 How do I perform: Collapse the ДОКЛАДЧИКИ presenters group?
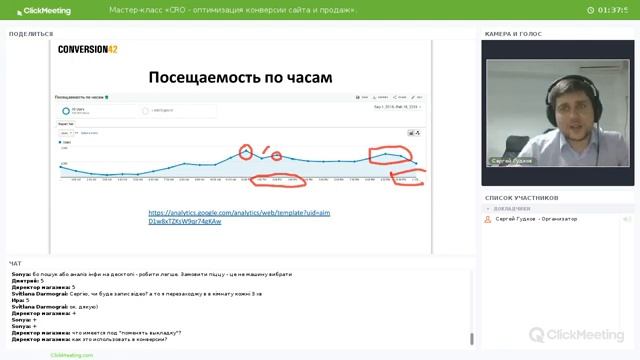[x=488, y=209]
